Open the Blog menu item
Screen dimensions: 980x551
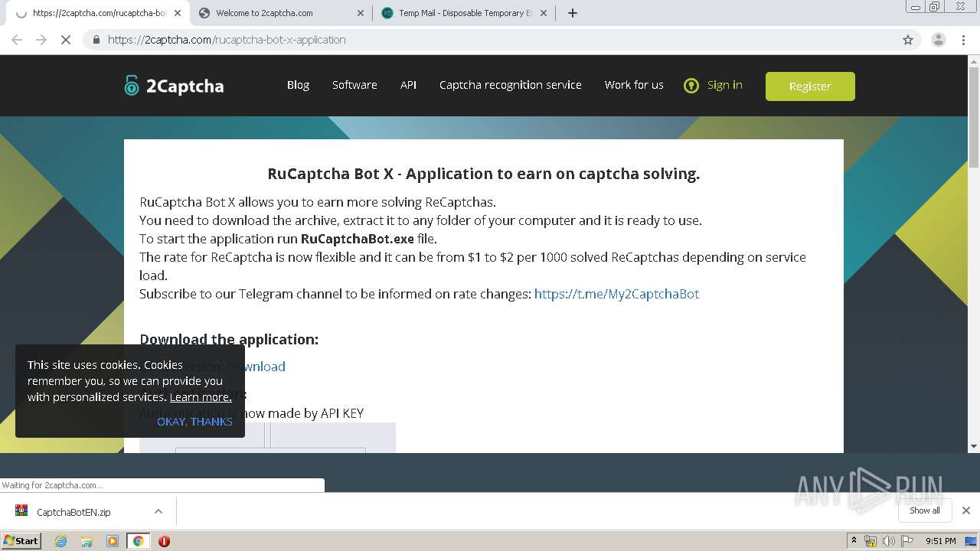point(298,85)
